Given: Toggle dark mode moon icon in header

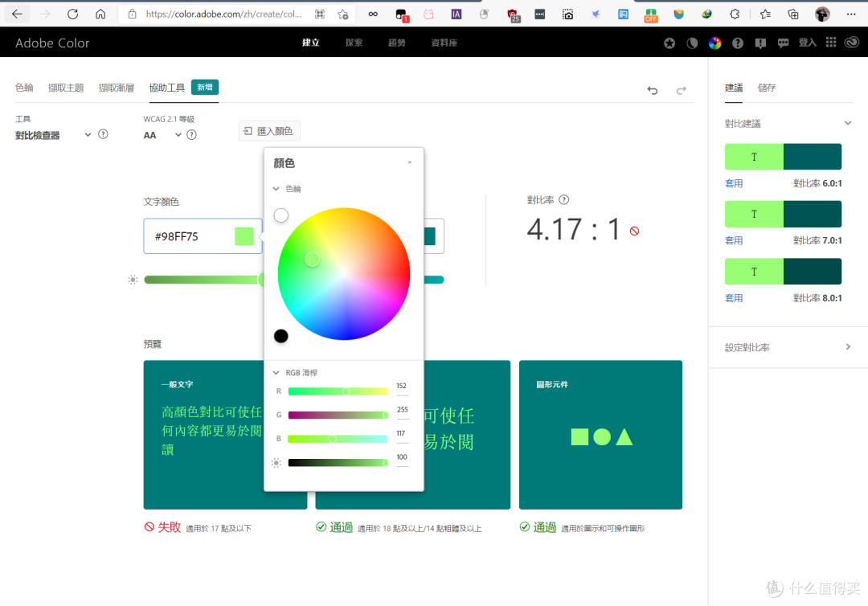Looking at the screenshot, I should click(692, 43).
